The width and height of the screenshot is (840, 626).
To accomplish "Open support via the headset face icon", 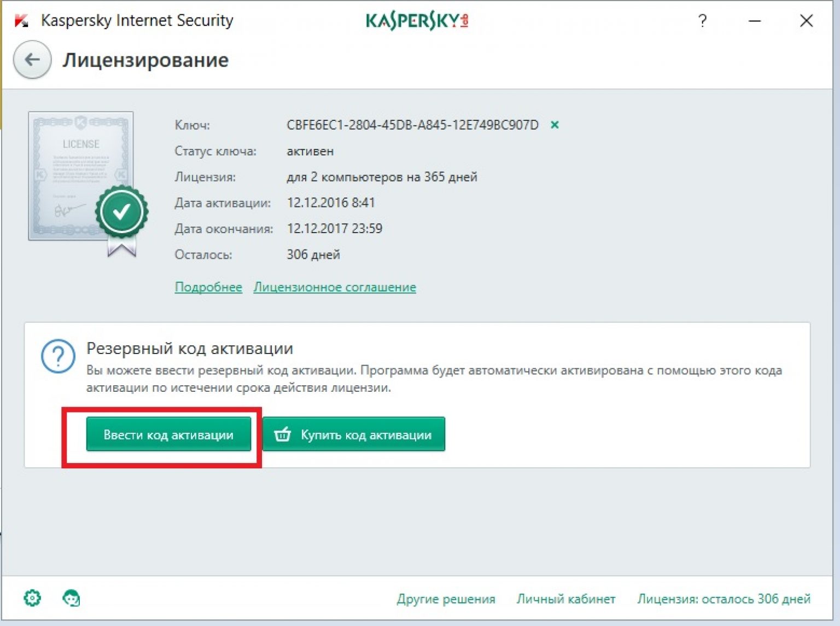I will [x=71, y=598].
